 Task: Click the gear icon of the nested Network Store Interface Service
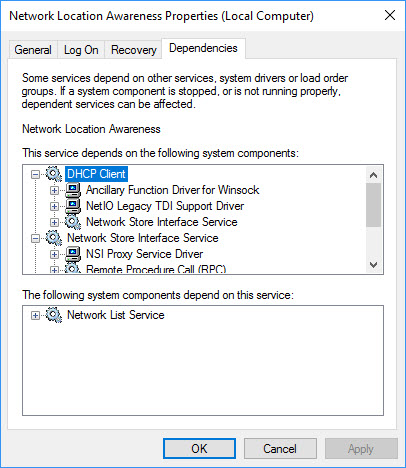[73, 222]
